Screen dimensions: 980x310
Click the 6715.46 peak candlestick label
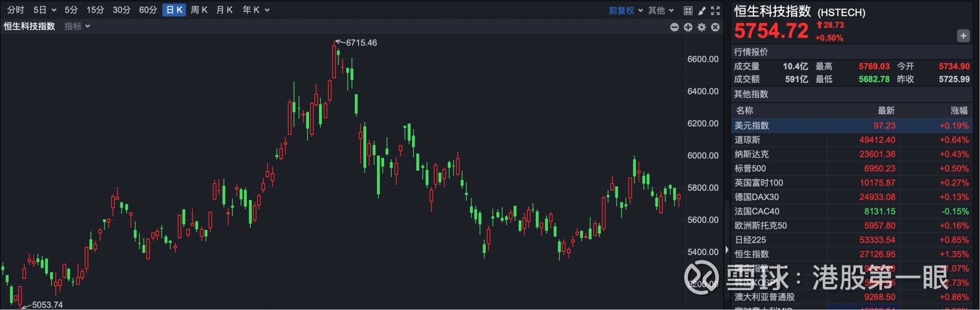(x=361, y=43)
